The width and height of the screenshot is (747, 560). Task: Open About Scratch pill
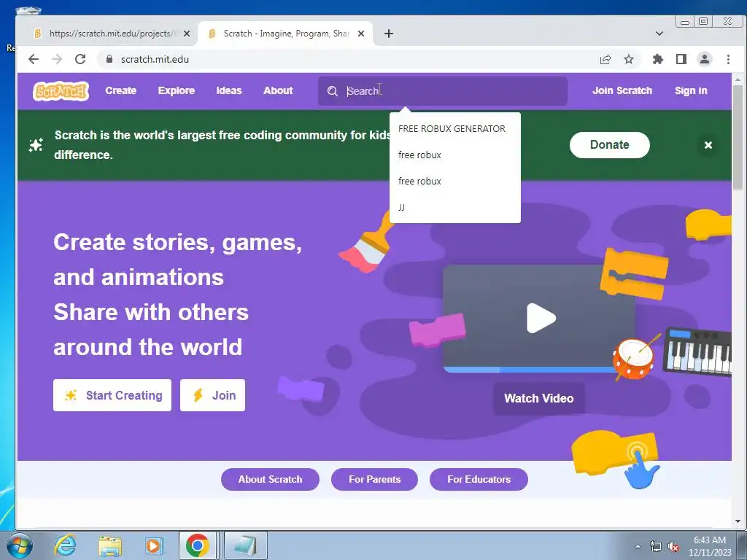click(x=270, y=479)
